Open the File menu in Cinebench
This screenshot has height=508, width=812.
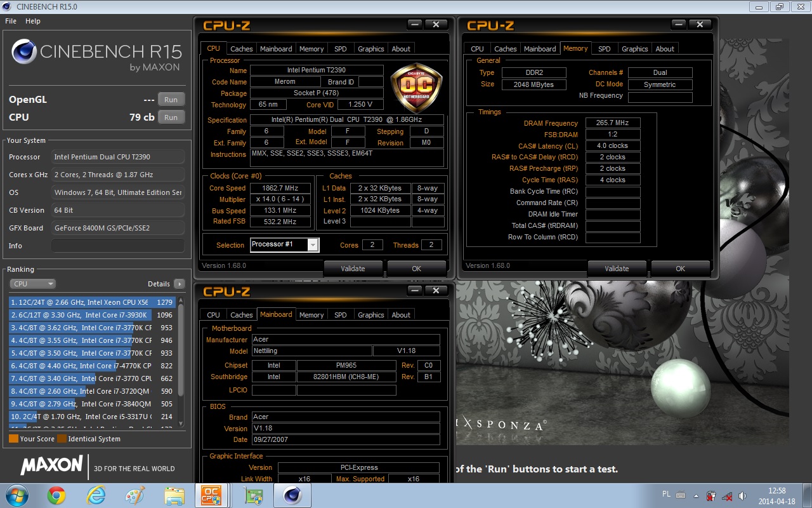pos(11,21)
